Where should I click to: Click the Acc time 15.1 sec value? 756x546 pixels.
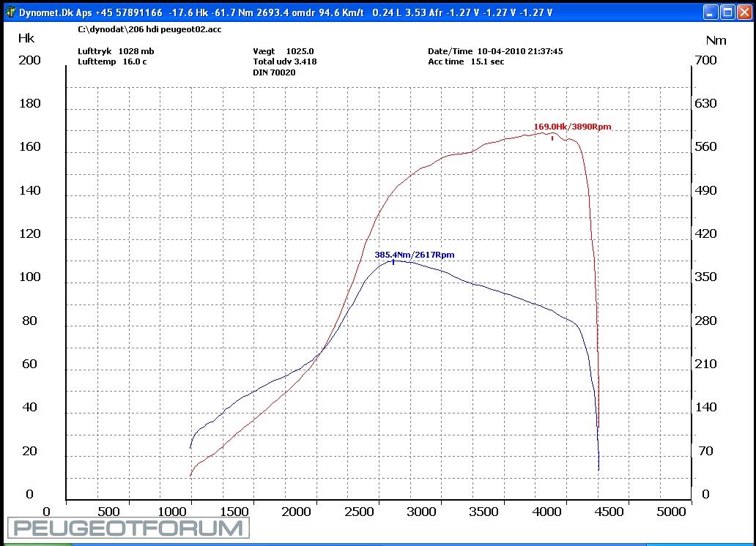(466, 61)
